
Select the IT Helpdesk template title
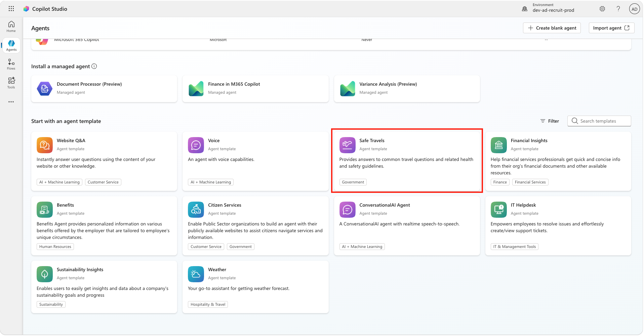coord(523,205)
